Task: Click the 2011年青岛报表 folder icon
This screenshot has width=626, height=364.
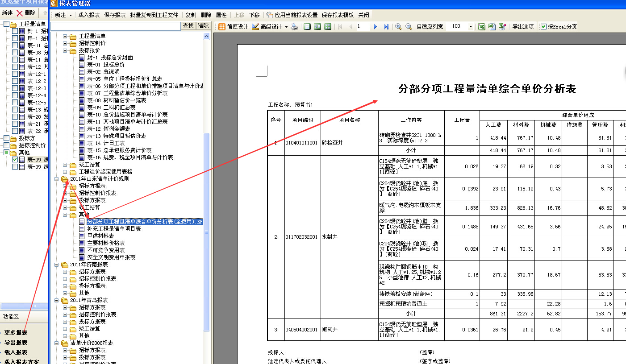Action: pyautogui.click(x=65, y=300)
